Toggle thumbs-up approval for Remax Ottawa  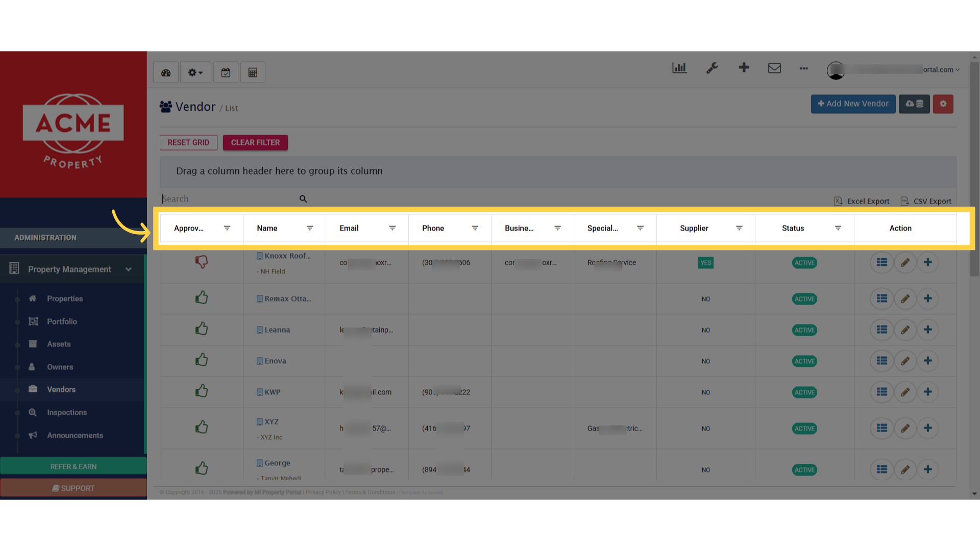pos(202,298)
